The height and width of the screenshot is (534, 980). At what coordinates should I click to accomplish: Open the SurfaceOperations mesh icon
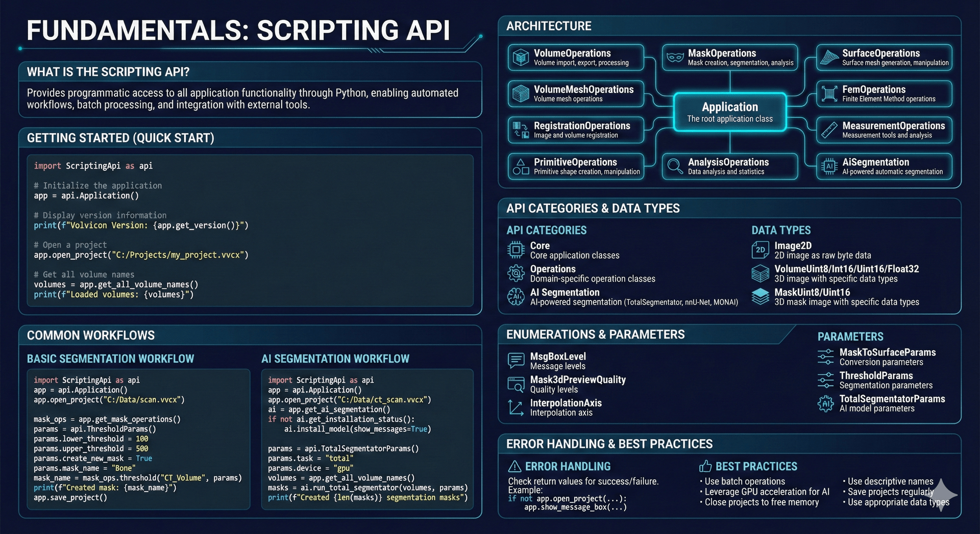coord(829,57)
